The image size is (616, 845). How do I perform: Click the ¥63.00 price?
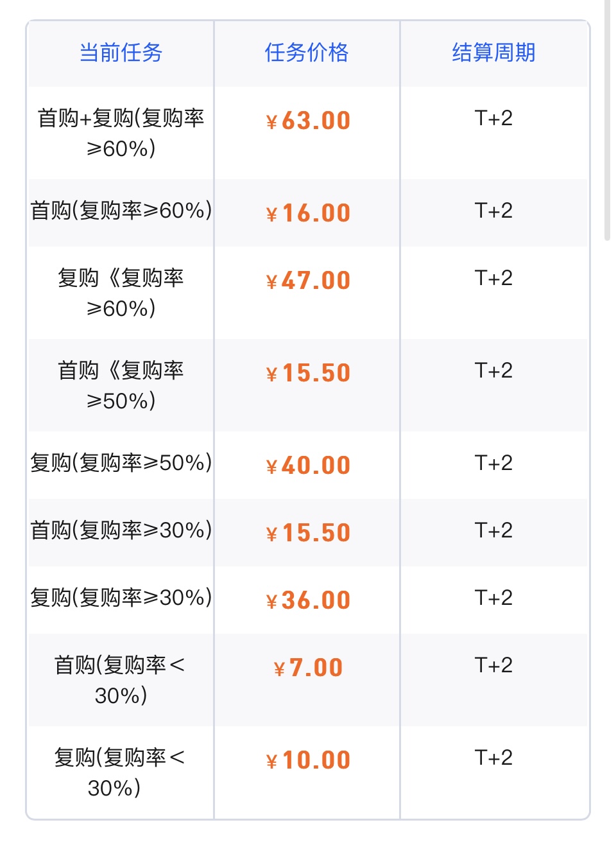pyautogui.click(x=308, y=121)
